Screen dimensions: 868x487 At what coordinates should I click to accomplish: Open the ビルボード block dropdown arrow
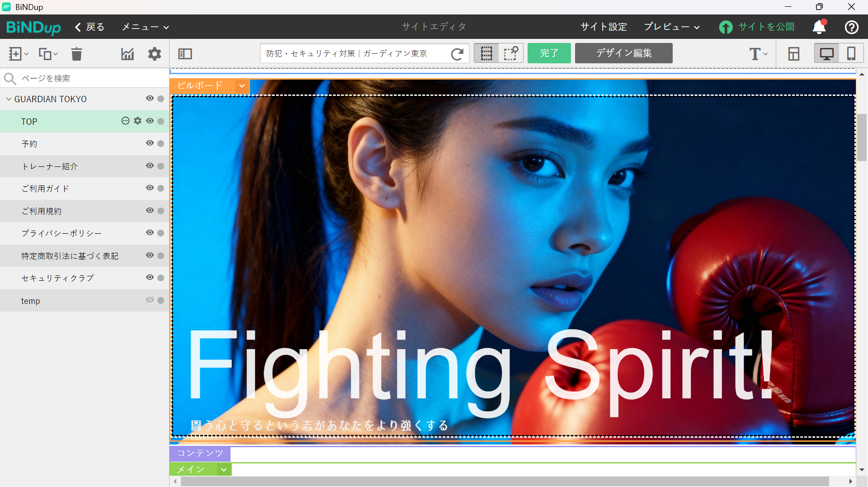[x=242, y=85]
